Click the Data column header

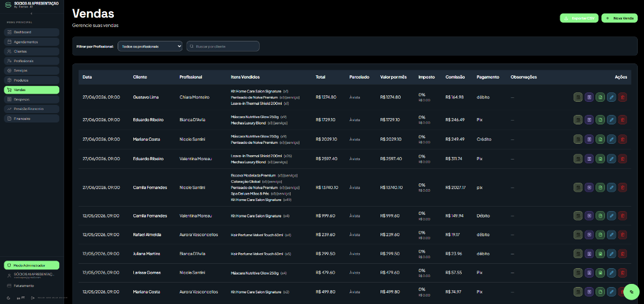pos(87,77)
